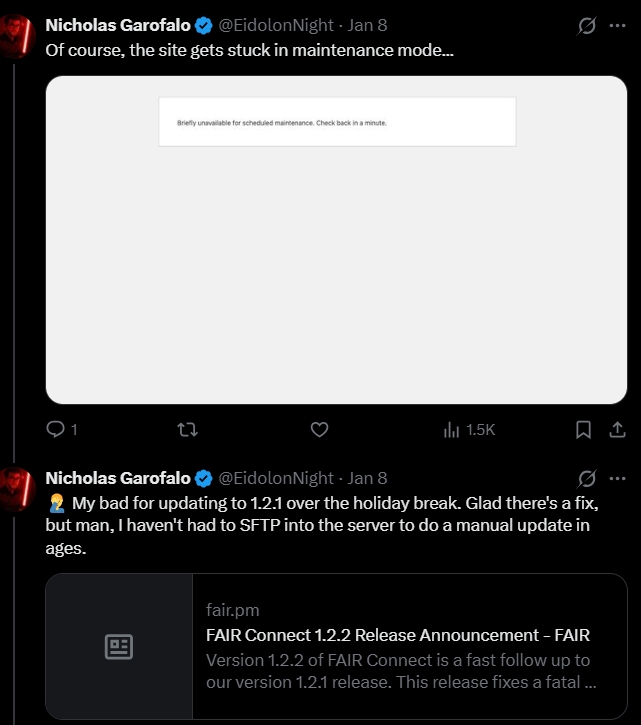The width and height of the screenshot is (641, 725).
Task: Open more options on first tweet
Action: (617, 26)
